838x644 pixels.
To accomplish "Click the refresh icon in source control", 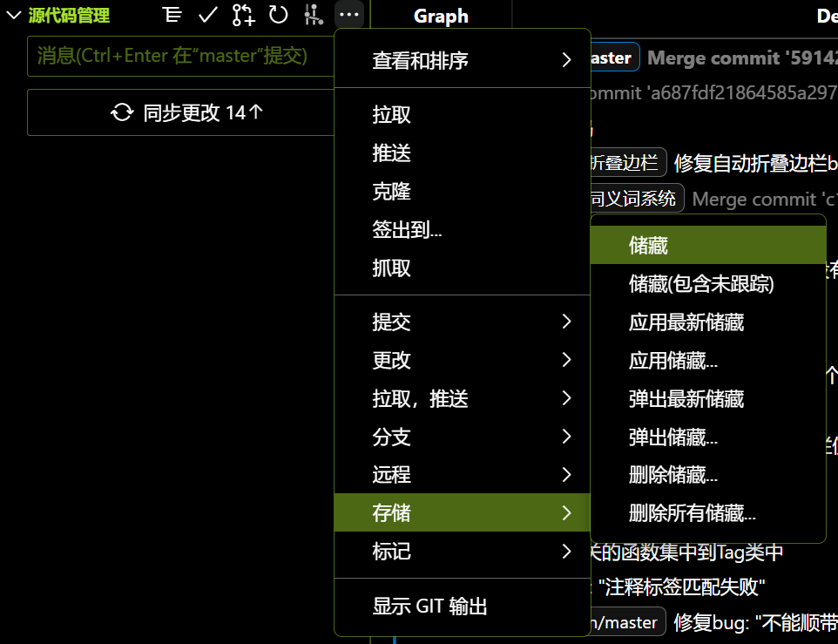I will pyautogui.click(x=278, y=15).
